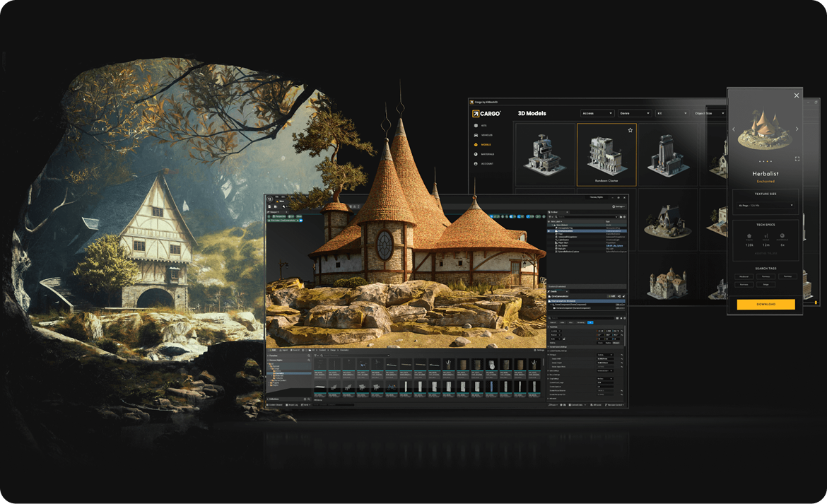
Task: Click the search magnifier in the Outliner
Action: 556,216
